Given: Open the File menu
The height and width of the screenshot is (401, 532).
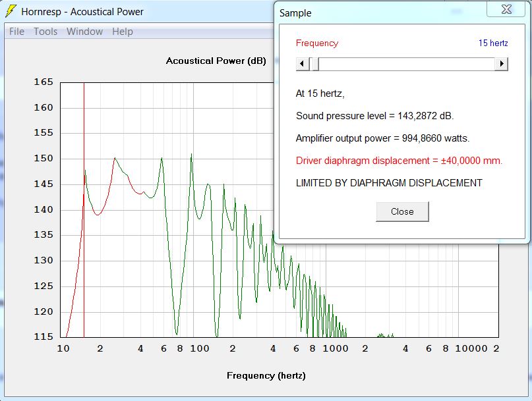Looking at the screenshot, I should click(16, 32).
